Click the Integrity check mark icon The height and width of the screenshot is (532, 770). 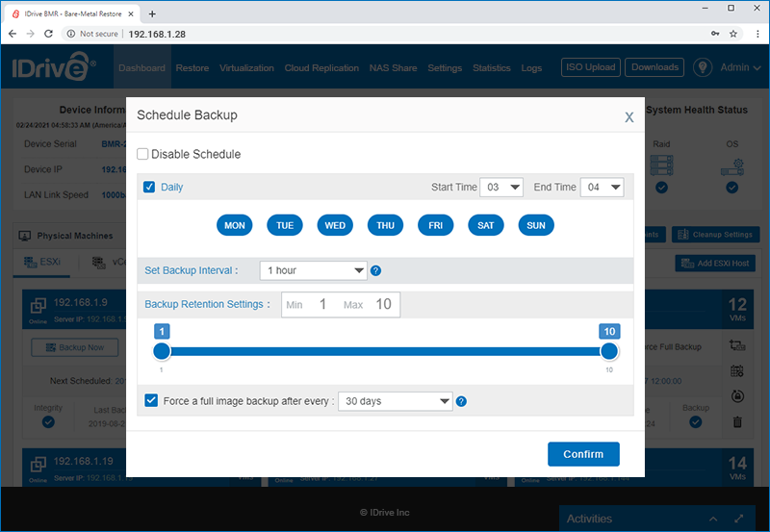[x=48, y=422]
